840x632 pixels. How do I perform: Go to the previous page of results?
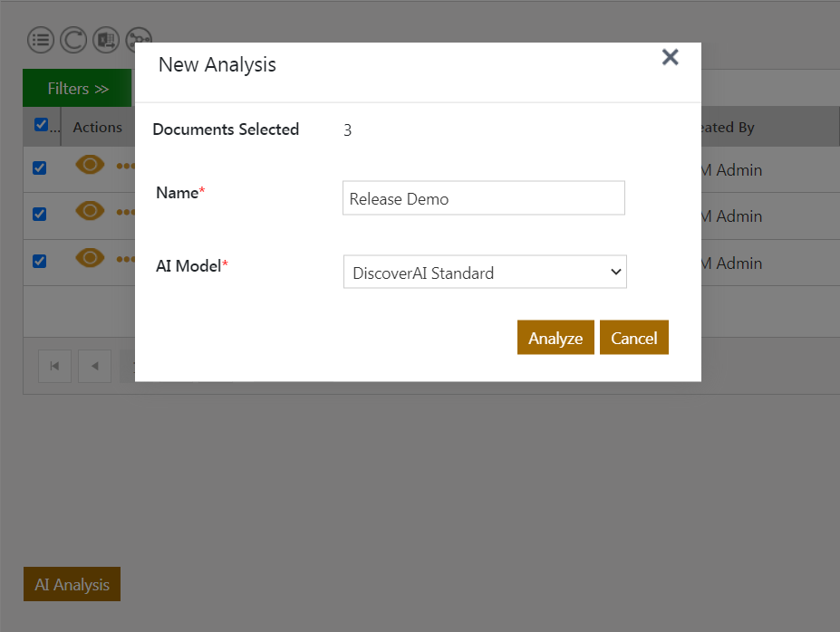click(x=94, y=366)
